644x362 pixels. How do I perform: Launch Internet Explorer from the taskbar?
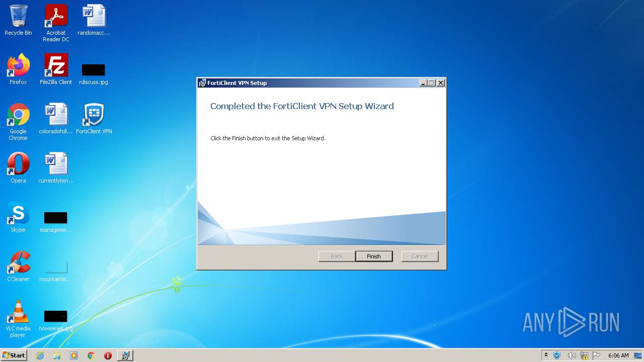tap(40, 355)
